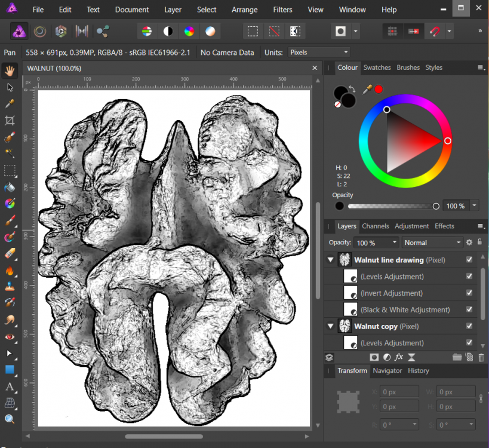The width and height of the screenshot is (489, 448).
Task: Apply Auto Contrast from toolbar
Action: tap(168, 31)
